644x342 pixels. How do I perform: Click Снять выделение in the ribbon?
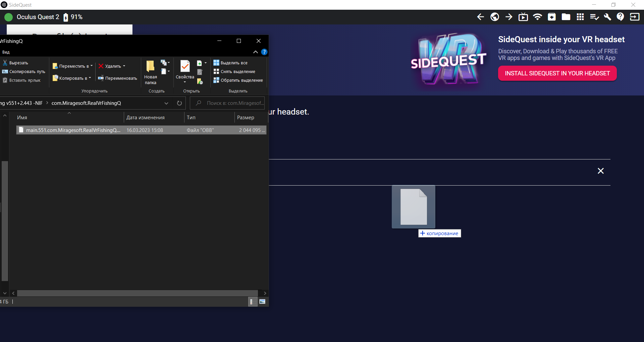click(x=234, y=71)
